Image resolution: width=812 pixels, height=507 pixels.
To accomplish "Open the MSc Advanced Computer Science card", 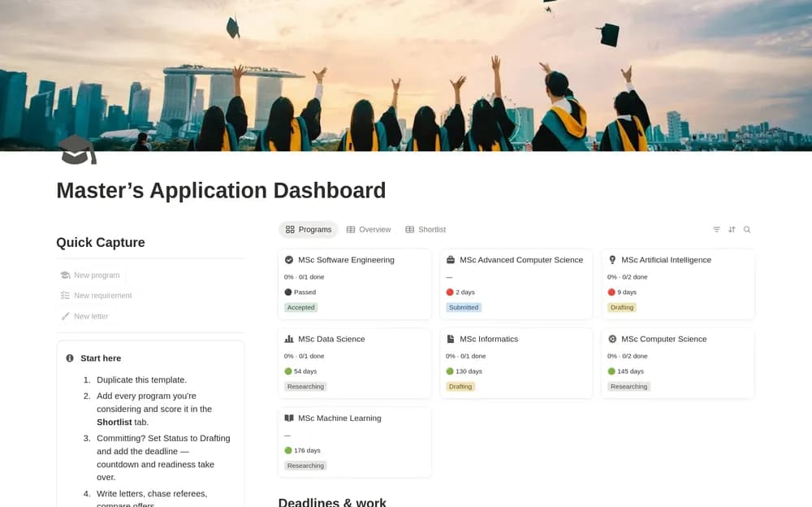I will [516, 284].
